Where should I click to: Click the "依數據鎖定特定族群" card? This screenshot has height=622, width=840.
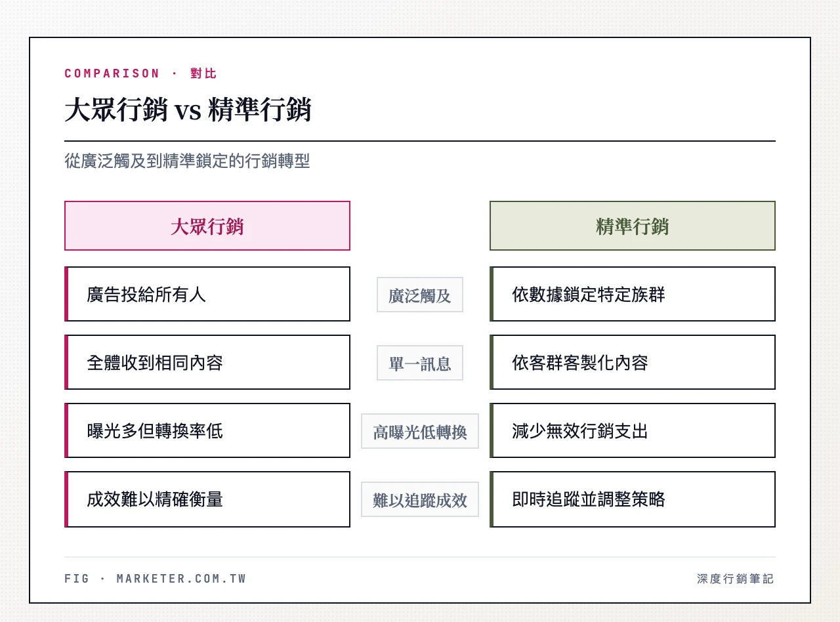(633, 294)
